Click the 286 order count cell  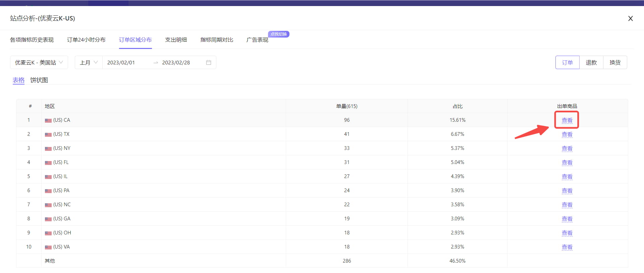pyautogui.click(x=347, y=261)
